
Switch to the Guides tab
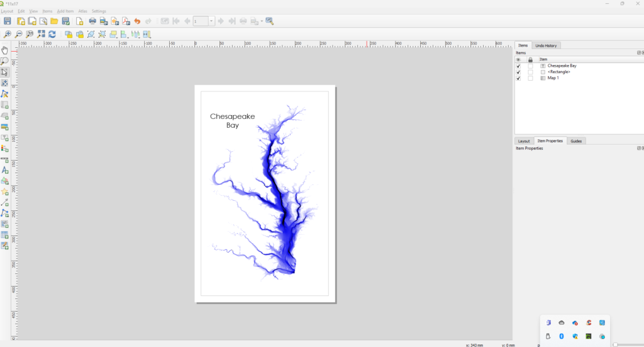coord(576,141)
